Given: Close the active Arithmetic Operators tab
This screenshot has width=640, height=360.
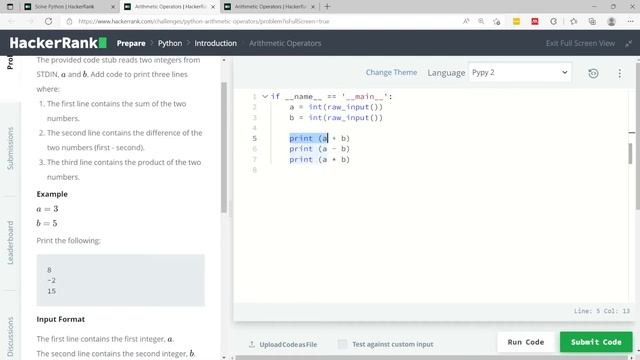Looking at the screenshot, I should click(213, 7).
